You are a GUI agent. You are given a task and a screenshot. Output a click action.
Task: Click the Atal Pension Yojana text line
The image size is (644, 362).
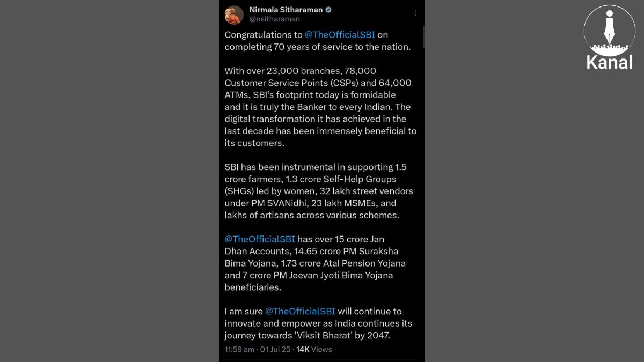coord(315,263)
